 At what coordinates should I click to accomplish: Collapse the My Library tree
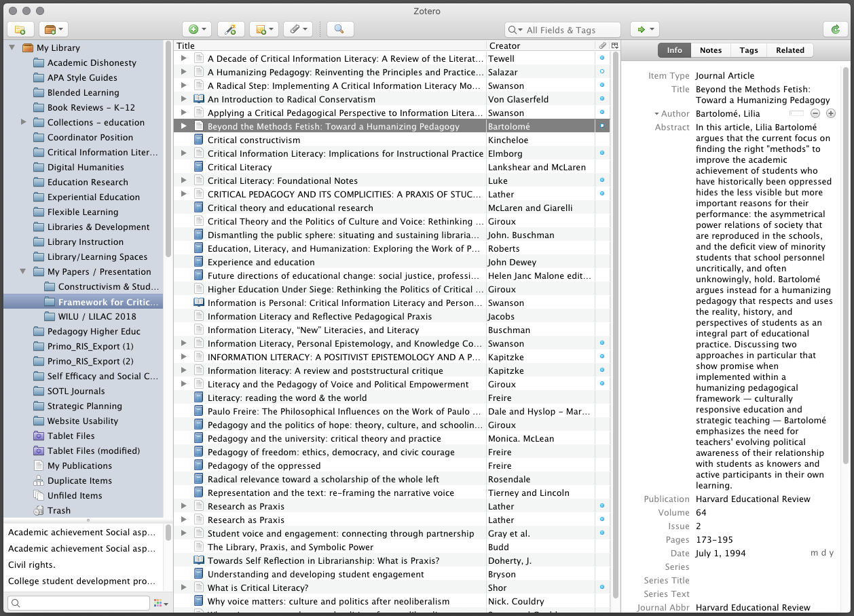pyautogui.click(x=12, y=47)
